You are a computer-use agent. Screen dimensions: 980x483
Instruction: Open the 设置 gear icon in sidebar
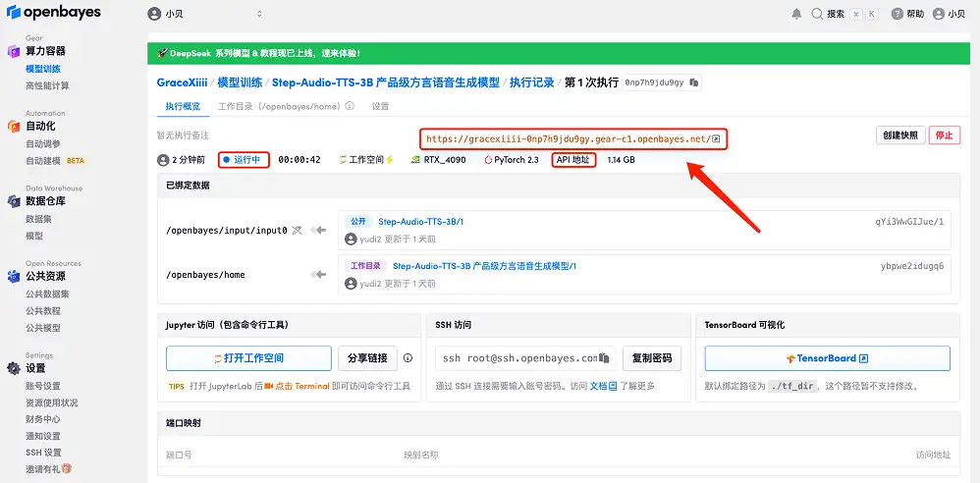[x=14, y=368]
